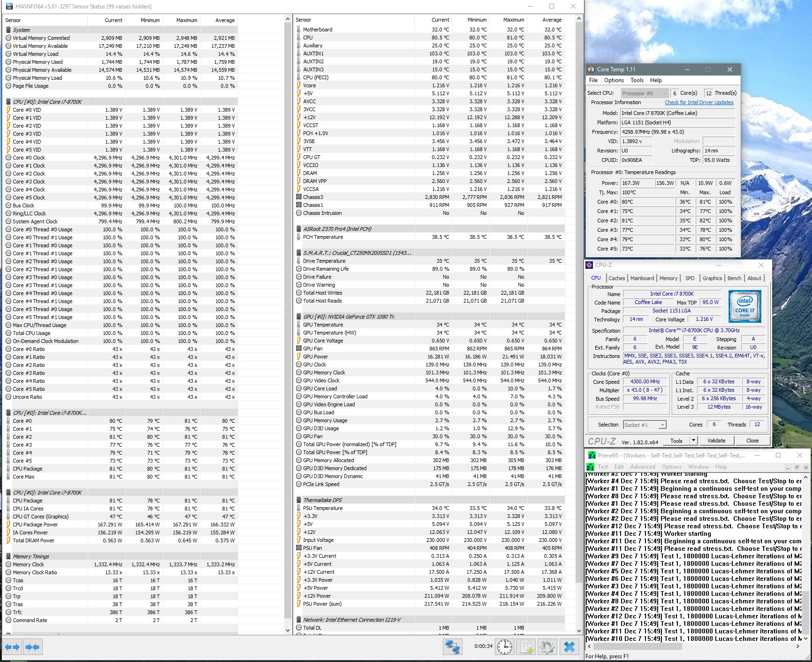The height and width of the screenshot is (662, 812).
Task: Select the On-Demand Clock Modulation row
Action: 120,341
